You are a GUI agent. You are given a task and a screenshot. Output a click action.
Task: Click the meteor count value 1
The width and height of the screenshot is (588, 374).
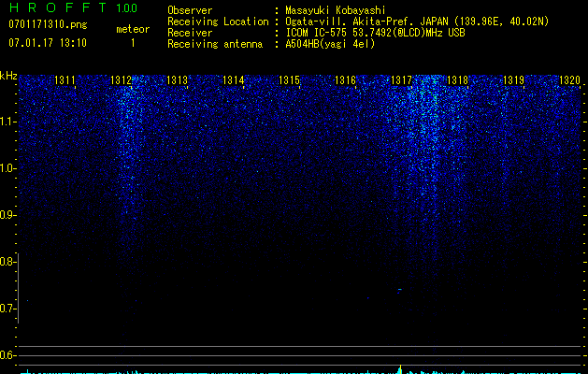[133, 43]
